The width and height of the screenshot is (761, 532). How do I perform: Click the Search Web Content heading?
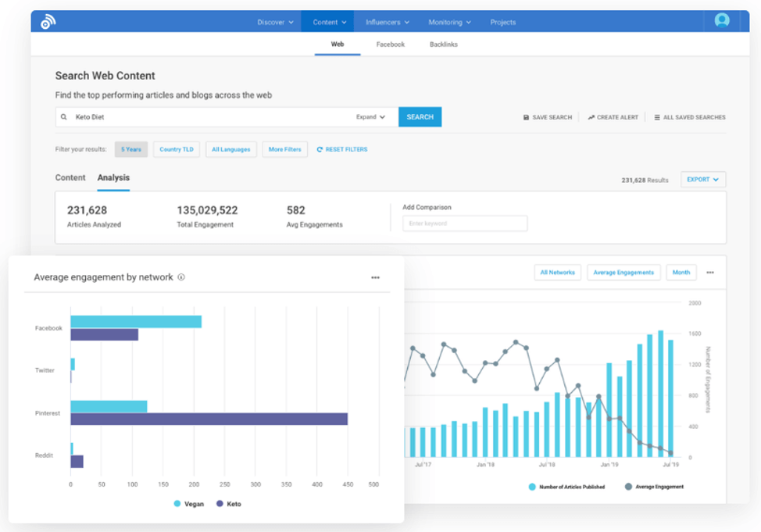point(105,76)
